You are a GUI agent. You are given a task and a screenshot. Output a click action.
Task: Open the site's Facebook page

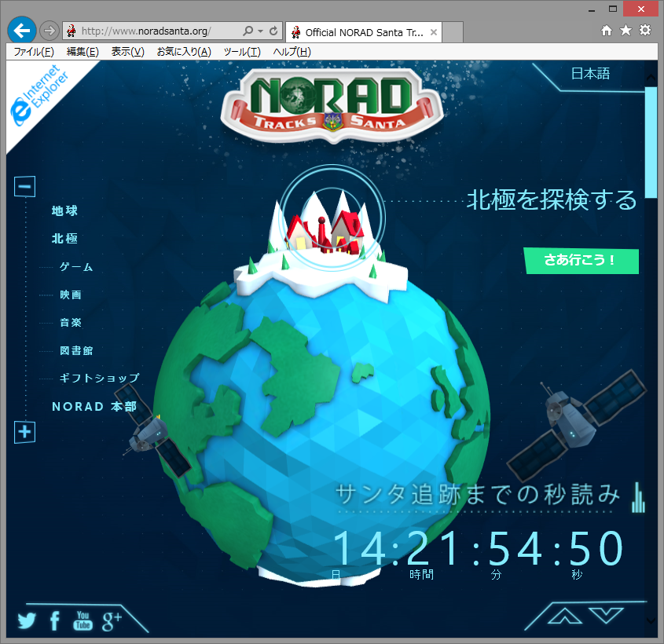pyautogui.click(x=54, y=621)
